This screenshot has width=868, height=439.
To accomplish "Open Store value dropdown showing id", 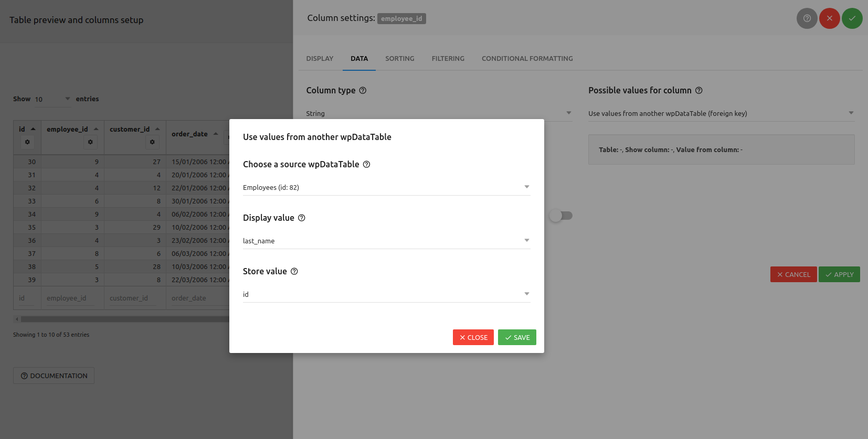I will click(386, 294).
